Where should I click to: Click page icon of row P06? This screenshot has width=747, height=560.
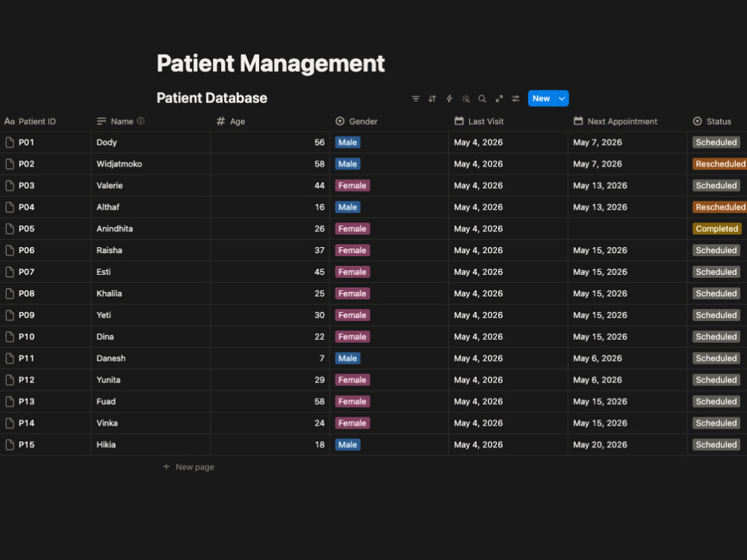(10, 250)
